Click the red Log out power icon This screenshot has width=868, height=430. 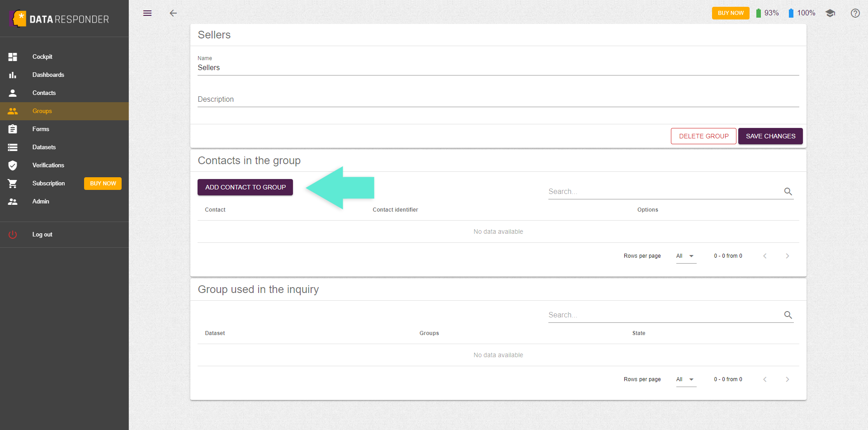click(13, 234)
